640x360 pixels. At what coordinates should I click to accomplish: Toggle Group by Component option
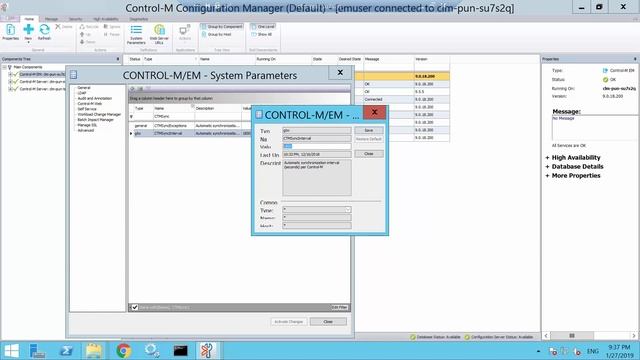point(222,27)
